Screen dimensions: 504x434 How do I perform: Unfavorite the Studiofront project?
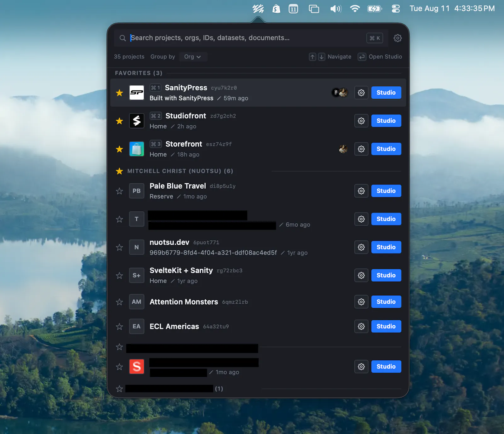[x=119, y=121]
